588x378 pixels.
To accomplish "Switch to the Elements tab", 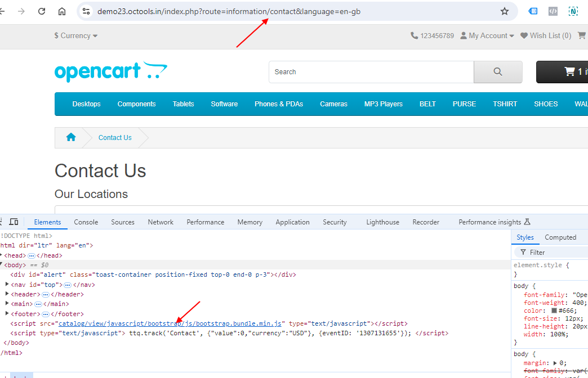I will point(47,222).
